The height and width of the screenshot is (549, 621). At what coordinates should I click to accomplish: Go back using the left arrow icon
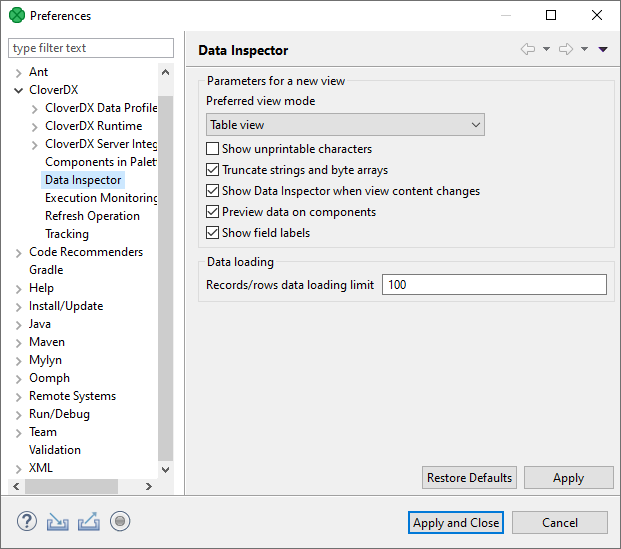528,49
